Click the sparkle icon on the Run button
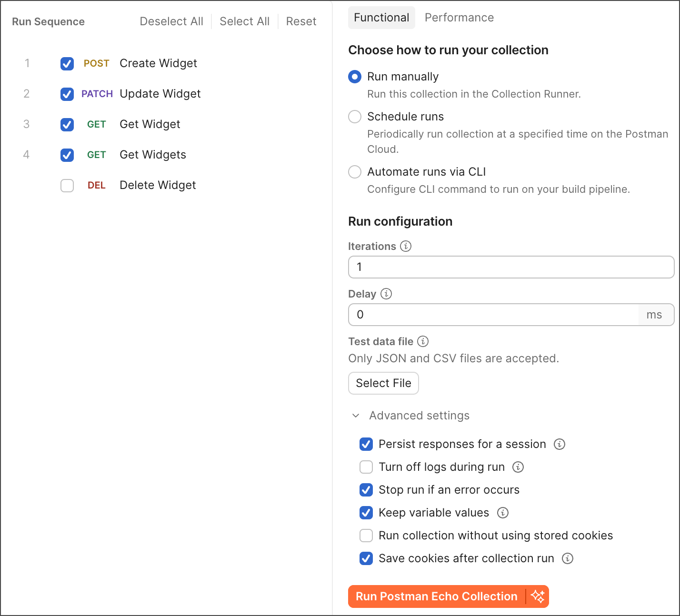The height and width of the screenshot is (616, 680). (x=538, y=596)
